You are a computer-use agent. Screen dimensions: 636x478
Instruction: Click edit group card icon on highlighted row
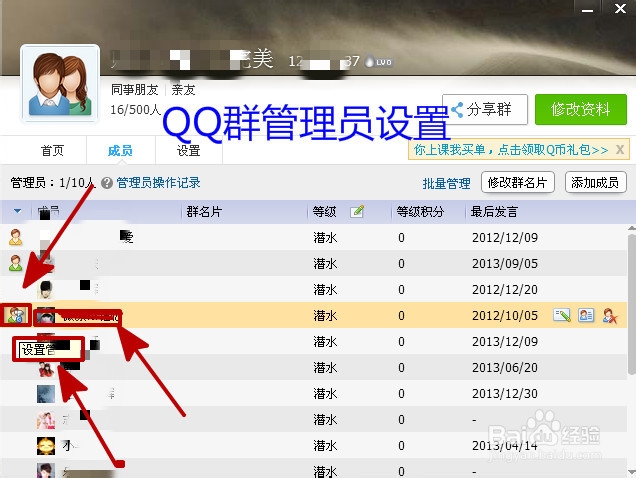tap(562, 315)
